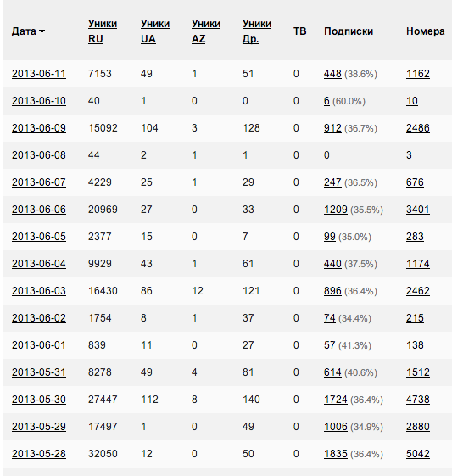Sort by Уники RU column

click(103, 31)
